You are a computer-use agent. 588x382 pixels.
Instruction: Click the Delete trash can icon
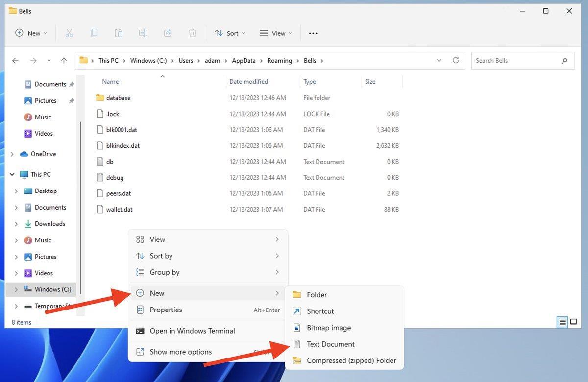[193, 33]
